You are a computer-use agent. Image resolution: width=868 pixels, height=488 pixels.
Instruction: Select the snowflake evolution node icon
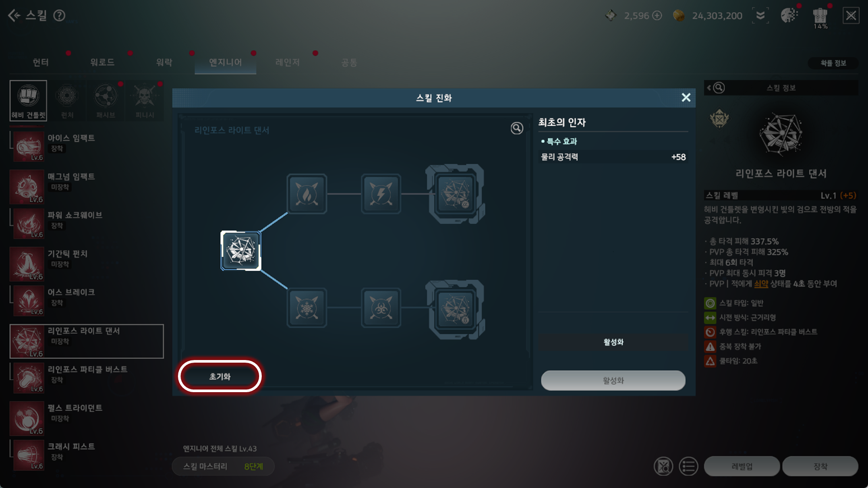(x=307, y=308)
